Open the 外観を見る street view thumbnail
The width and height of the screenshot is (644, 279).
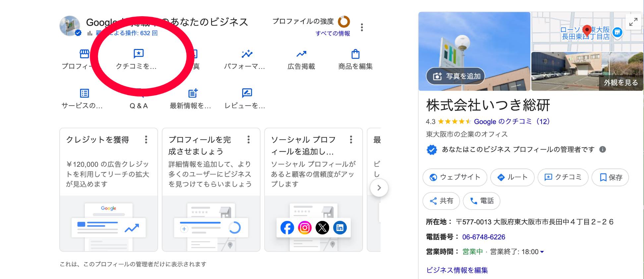pyautogui.click(x=587, y=71)
